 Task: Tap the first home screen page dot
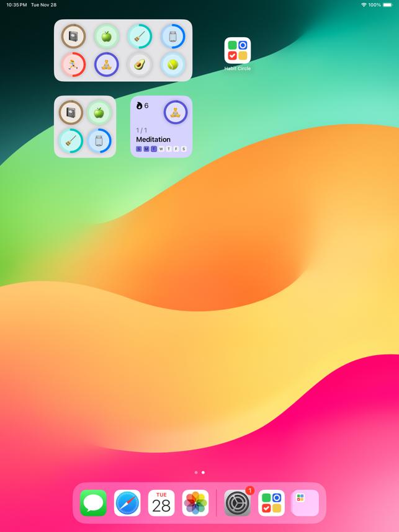(x=196, y=472)
